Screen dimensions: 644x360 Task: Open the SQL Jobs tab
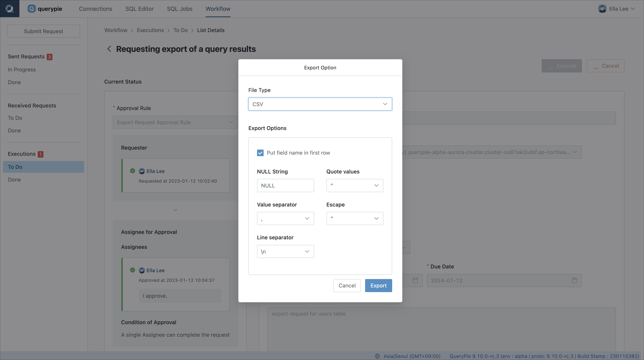click(x=179, y=9)
